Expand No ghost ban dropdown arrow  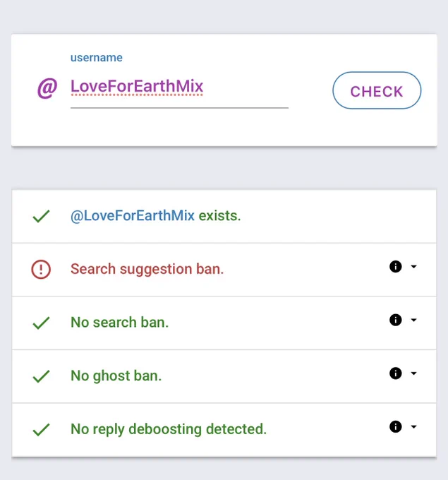413,373
